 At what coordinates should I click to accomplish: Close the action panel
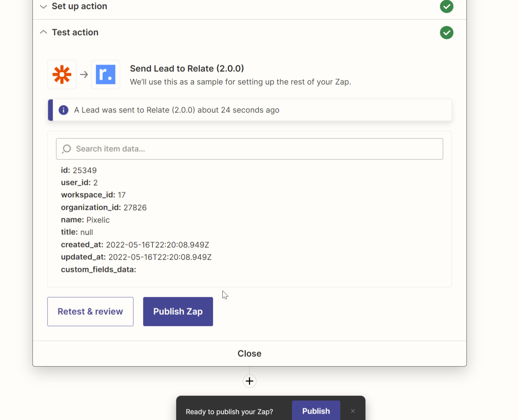pyautogui.click(x=249, y=353)
